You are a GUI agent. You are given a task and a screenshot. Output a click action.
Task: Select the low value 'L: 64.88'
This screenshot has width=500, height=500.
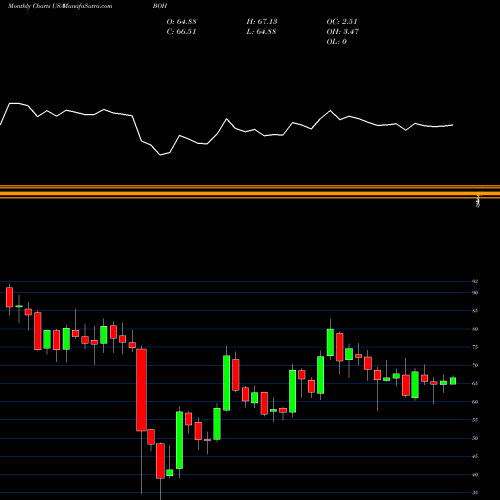(x=261, y=32)
